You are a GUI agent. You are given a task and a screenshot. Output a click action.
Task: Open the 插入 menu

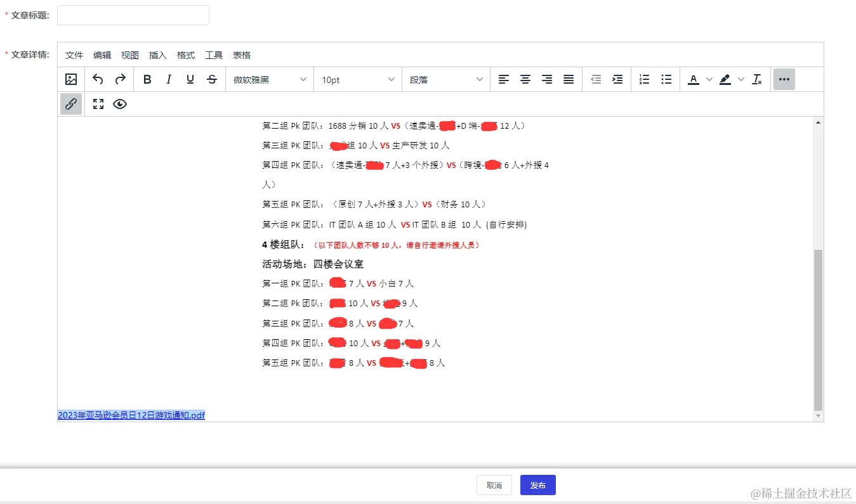coord(158,55)
